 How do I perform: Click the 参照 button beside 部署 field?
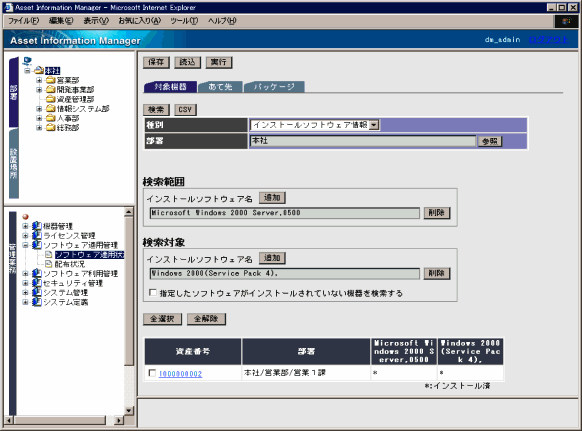pyautogui.click(x=490, y=141)
